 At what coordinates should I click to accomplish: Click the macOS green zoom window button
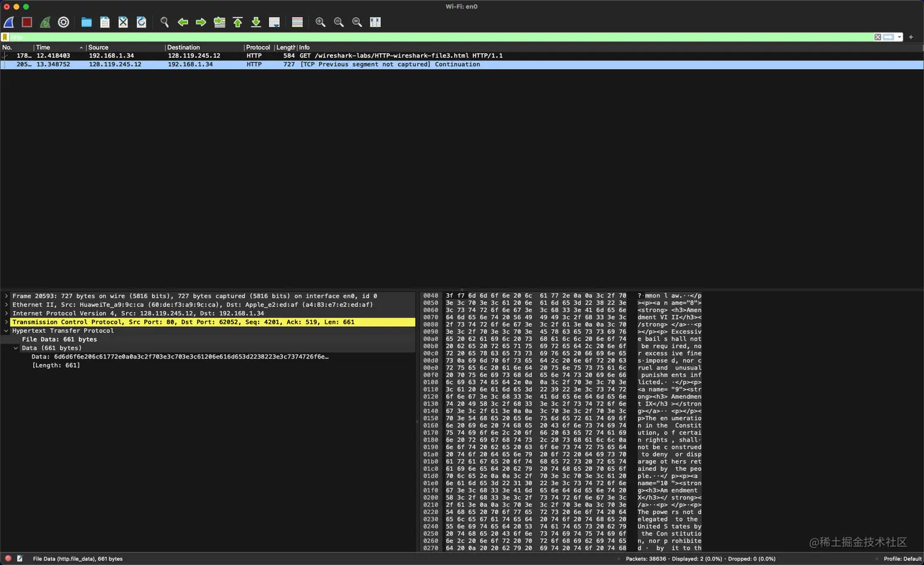[26, 7]
